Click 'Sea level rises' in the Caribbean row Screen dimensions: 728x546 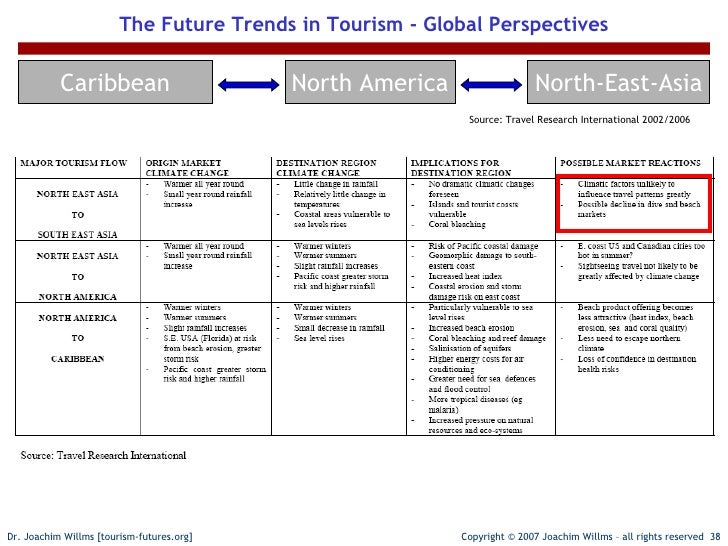click(x=319, y=338)
